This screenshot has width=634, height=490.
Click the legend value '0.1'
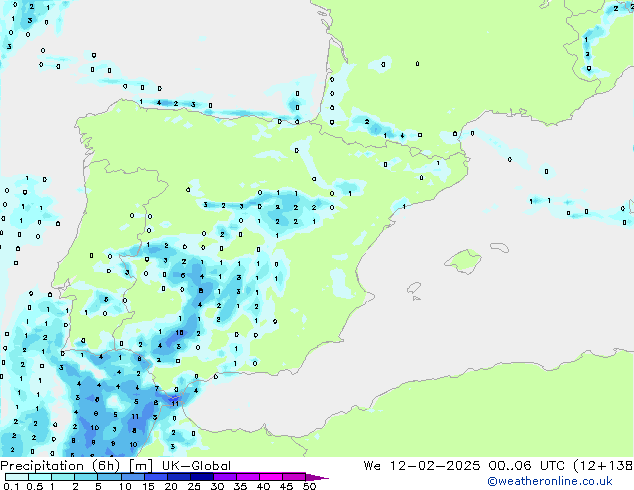coord(12,486)
